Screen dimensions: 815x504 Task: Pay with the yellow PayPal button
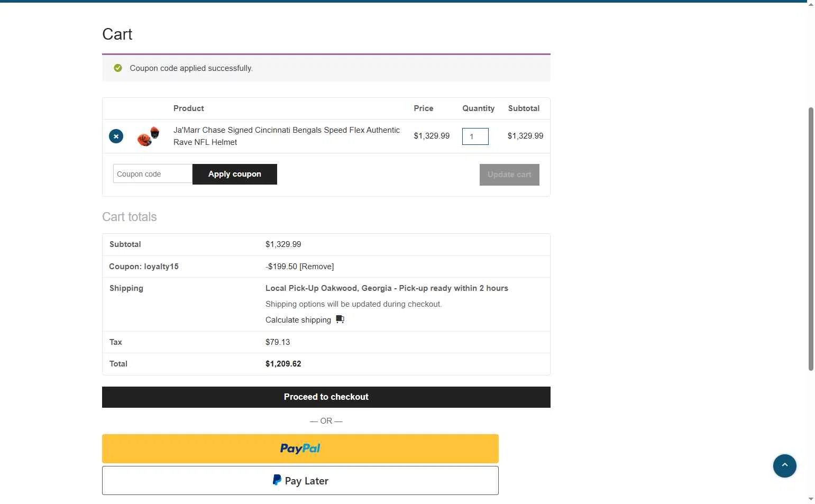point(300,448)
